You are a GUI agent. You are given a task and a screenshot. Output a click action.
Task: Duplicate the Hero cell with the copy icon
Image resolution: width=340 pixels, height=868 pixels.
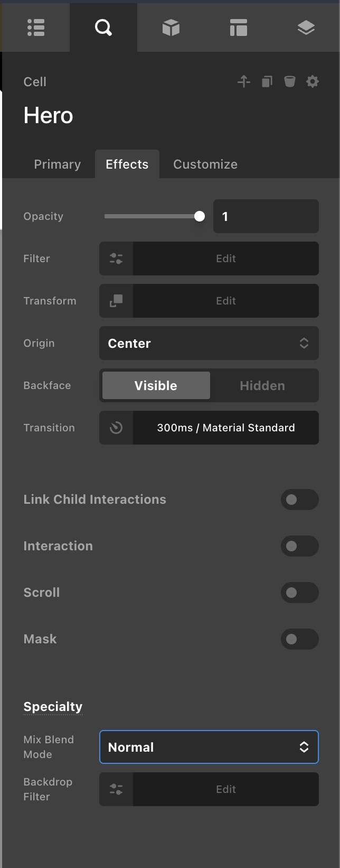(x=267, y=81)
